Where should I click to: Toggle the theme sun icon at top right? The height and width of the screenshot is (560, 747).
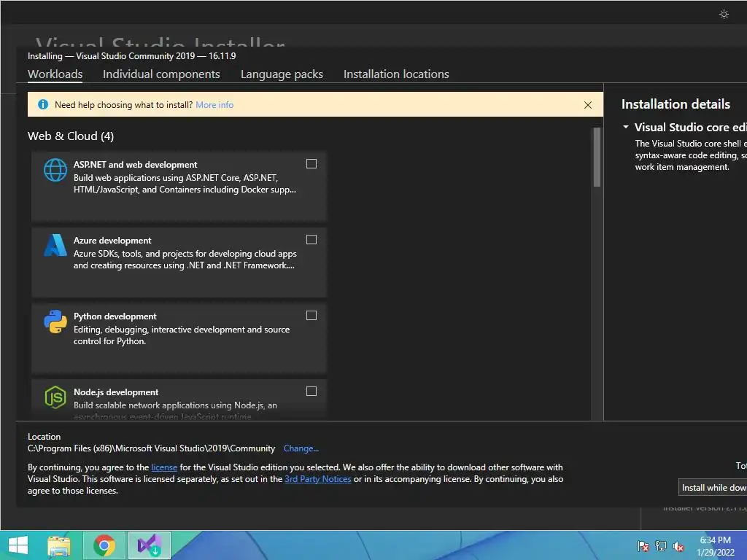[724, 15]
